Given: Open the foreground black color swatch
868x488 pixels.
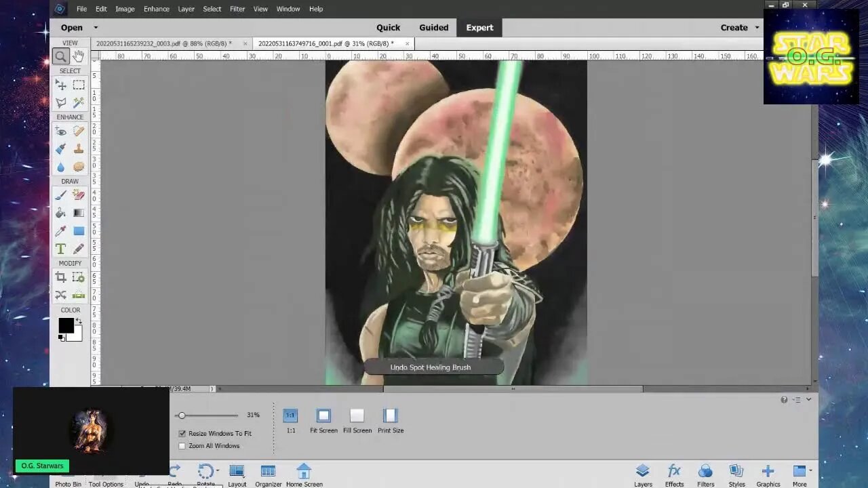Looking at the screenshot, I should [x=66, y=325].
